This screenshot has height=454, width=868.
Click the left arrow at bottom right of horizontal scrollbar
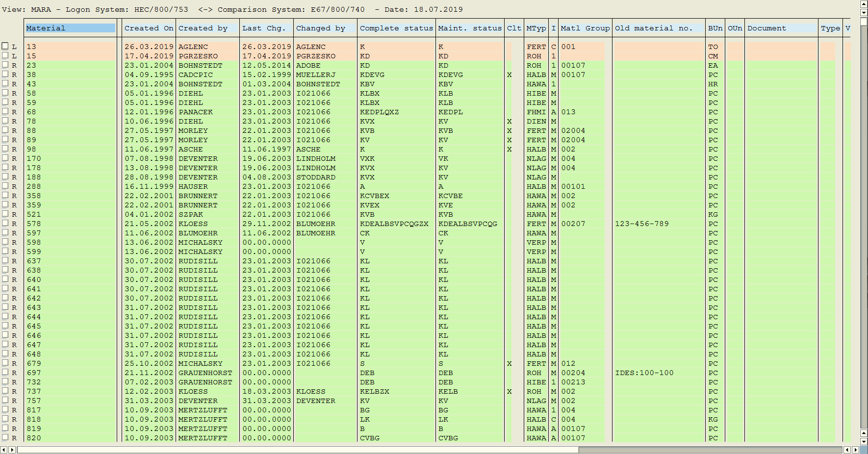click(847, 450)
